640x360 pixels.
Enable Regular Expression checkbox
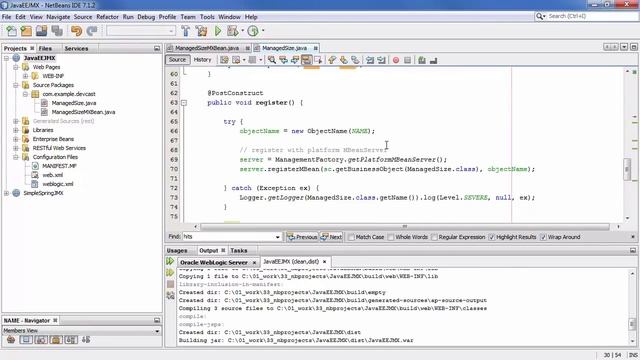(434, 237)
